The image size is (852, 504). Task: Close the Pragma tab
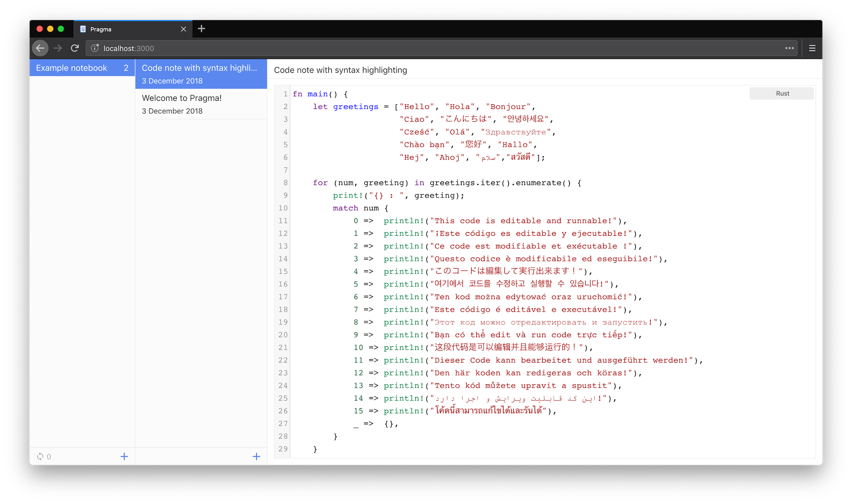tap(183, 29)
